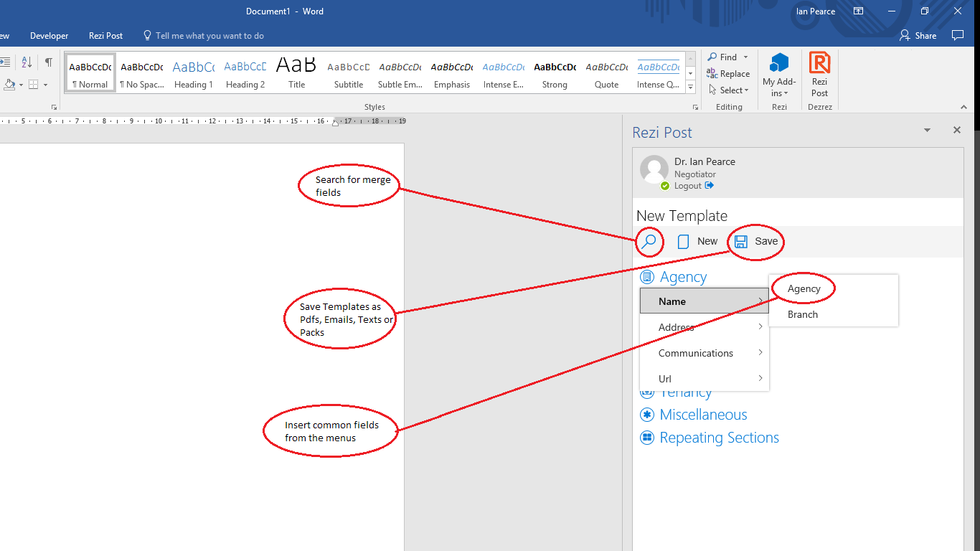Viewport: 980px width, 551px height.
Task: Click the 'Dr. Ian Pearce' name text
Action: coord(705,161)
